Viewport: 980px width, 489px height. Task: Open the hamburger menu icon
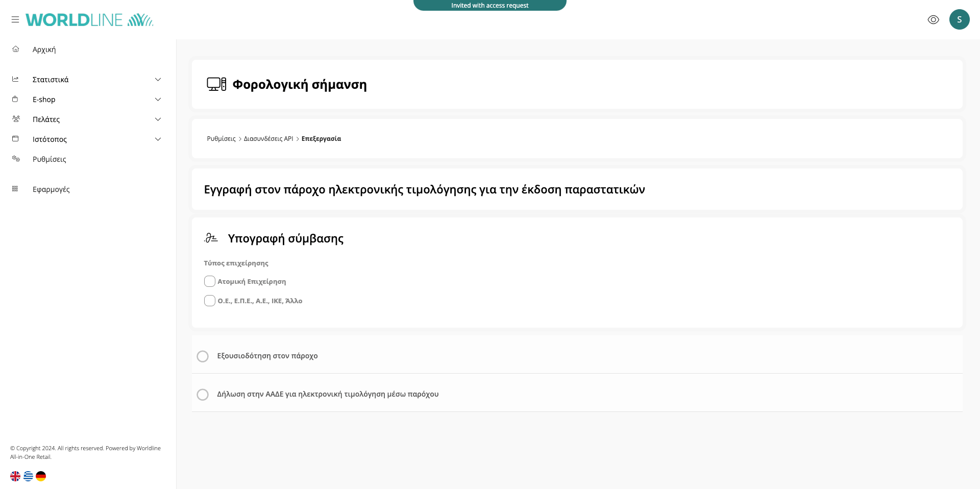click(x=15, y=19)
